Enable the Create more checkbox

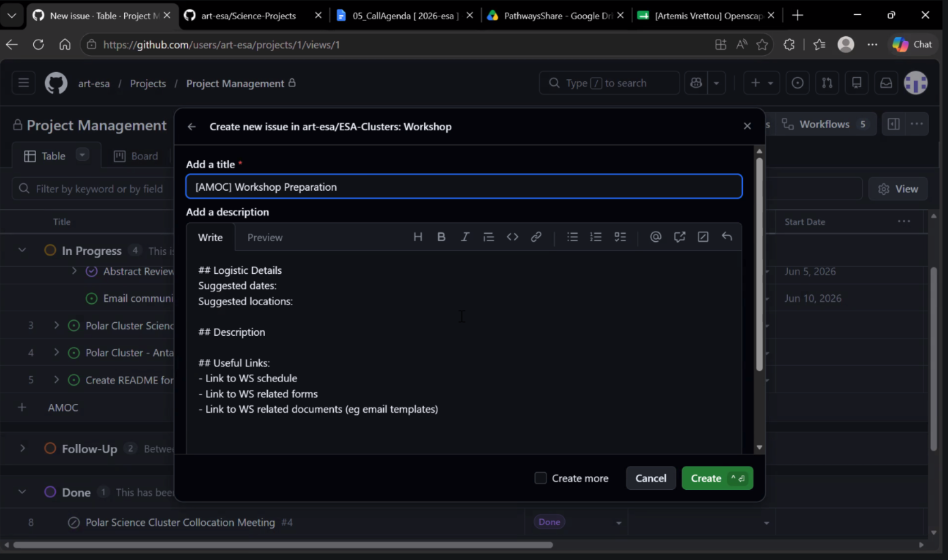click(540, 478)
